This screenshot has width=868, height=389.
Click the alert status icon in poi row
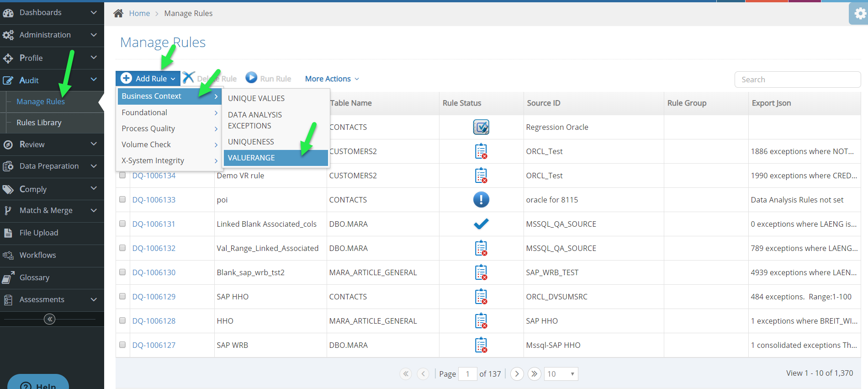point(481,200)
